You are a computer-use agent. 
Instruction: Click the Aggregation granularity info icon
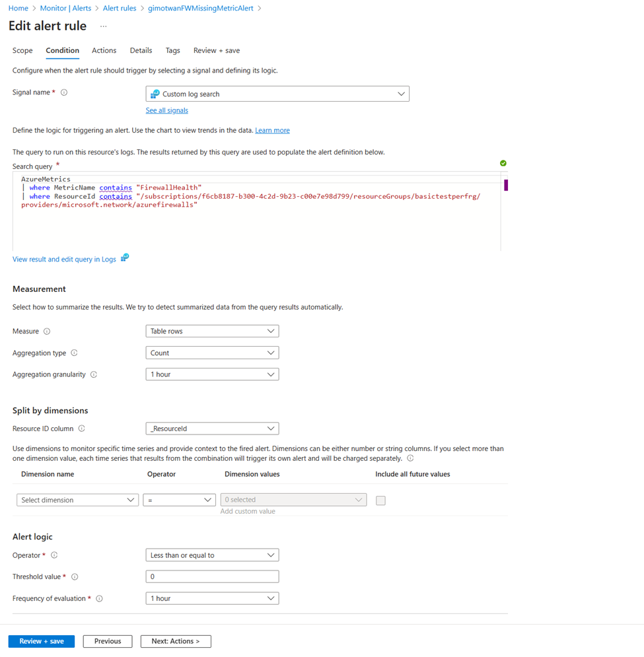point(94,374)
